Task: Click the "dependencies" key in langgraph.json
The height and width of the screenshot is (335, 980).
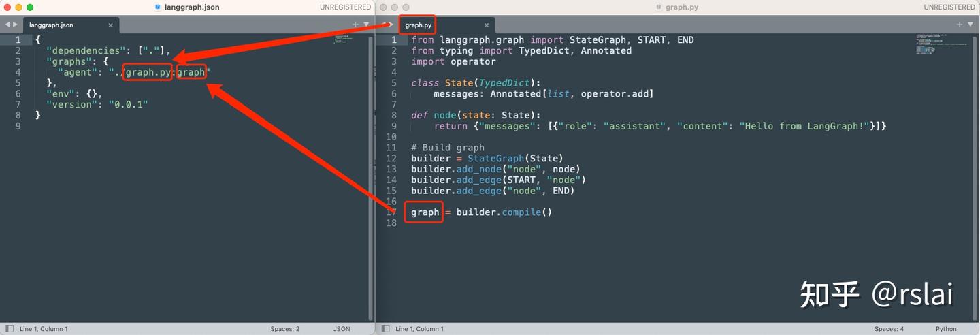Action: pos(85,50)
